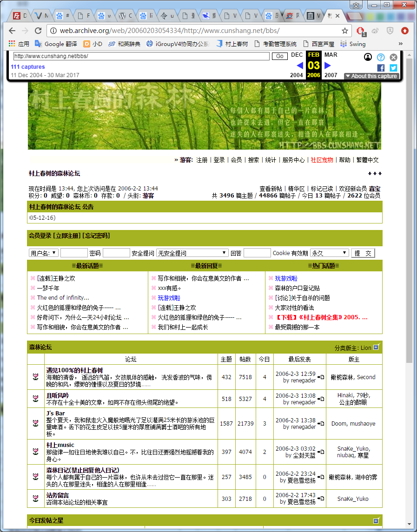Go to next capture with blue right arrow

pos(328,65)
